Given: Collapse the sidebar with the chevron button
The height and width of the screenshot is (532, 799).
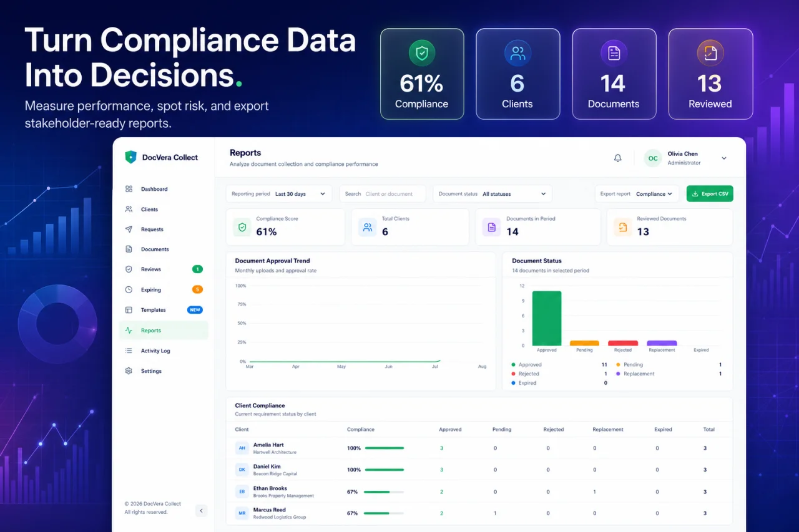Looking at the screenshot, I should click(201, 511).
